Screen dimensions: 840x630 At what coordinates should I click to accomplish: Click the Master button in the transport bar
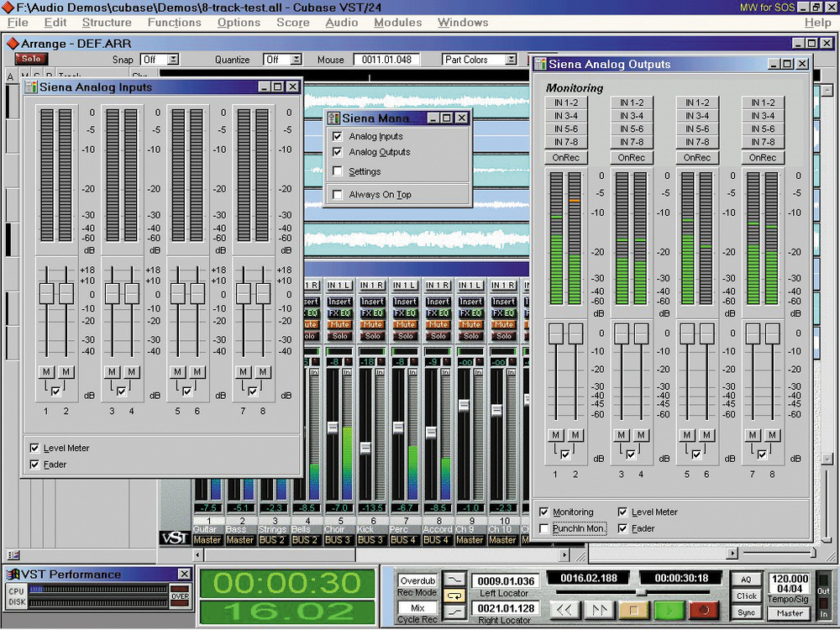(x=789, y=612)
